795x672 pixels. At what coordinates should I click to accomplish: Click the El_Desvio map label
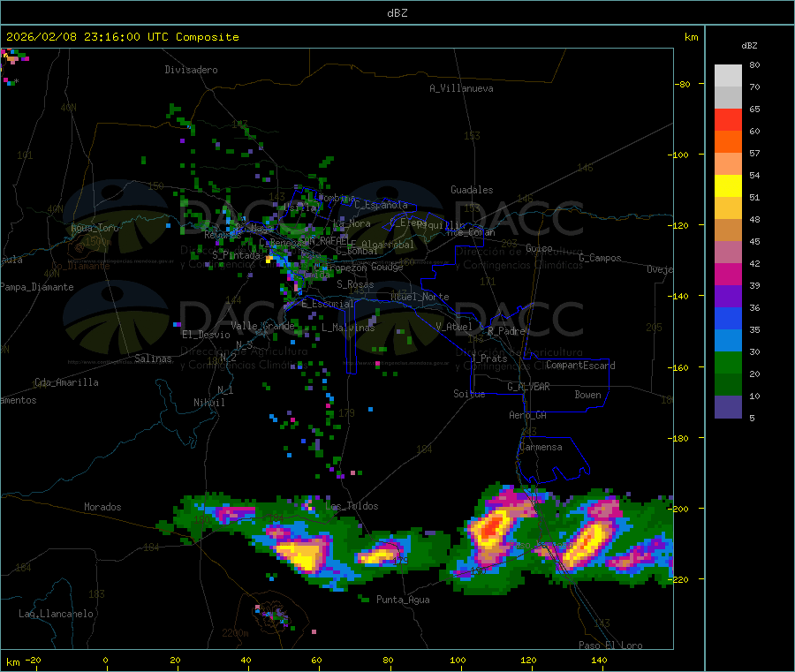206,335
